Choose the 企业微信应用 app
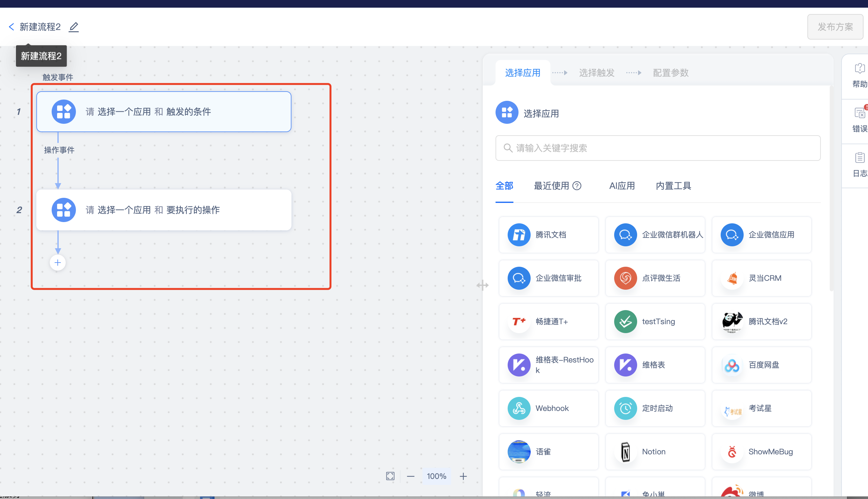This screenshot has height=499, width=868. click(761, 235)
